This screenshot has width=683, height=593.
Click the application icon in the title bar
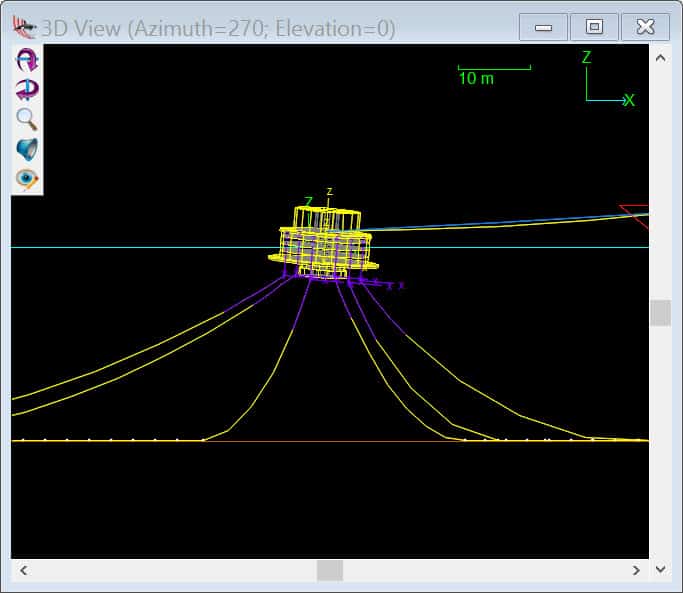click(x=24, y=27)
